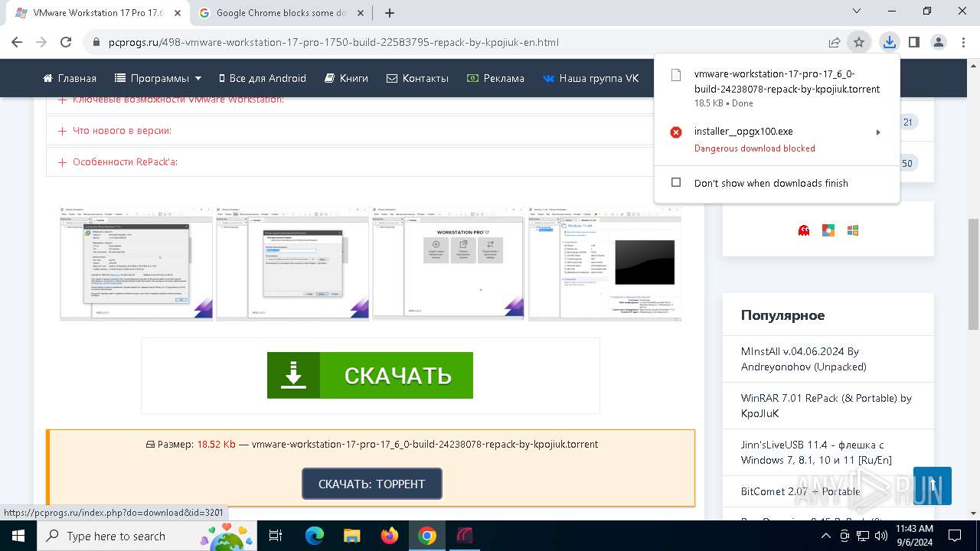The image size is (980, 551).
Task: Open the Программы dropdown menu
Action: (x=158, y=78)
